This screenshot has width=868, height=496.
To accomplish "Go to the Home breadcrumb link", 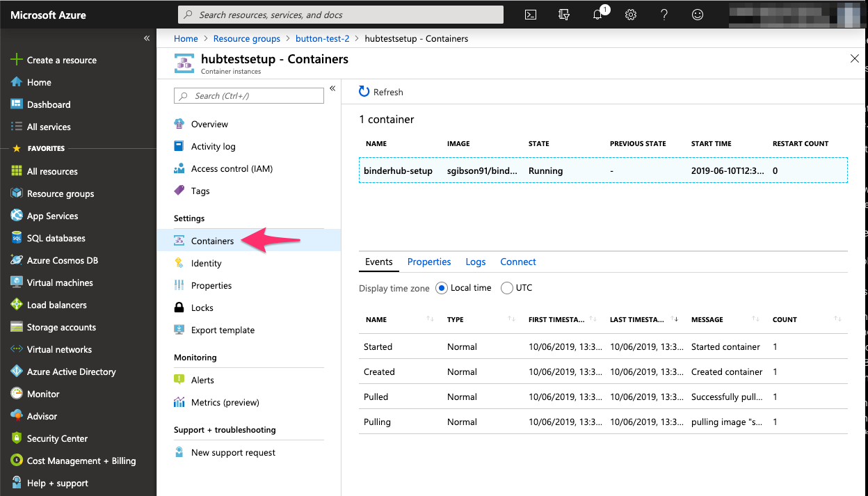I will click(186, 38).
